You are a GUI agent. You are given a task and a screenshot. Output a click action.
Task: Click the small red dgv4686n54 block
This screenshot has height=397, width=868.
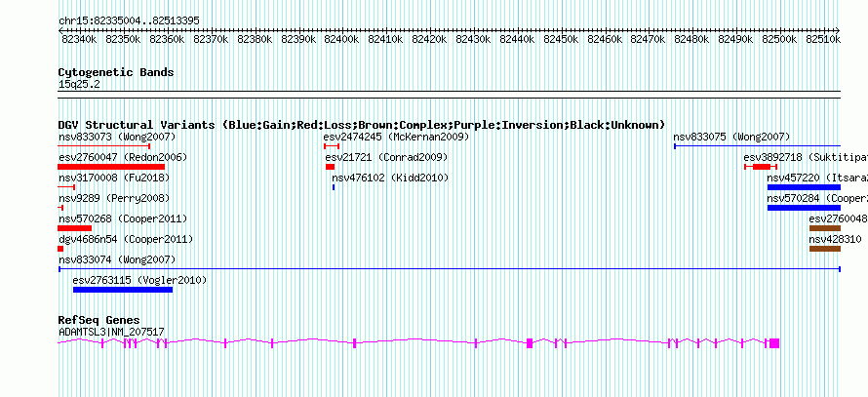click(x=60, y=249)
